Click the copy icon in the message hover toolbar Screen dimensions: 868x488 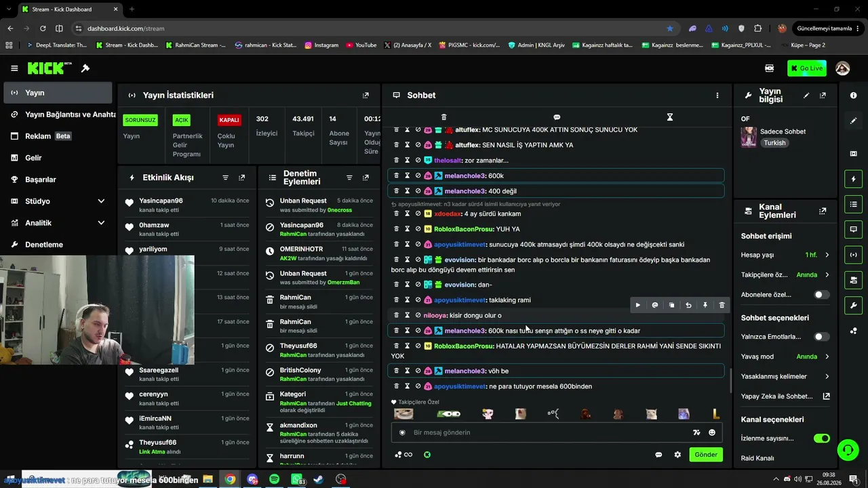pos(671,305)
